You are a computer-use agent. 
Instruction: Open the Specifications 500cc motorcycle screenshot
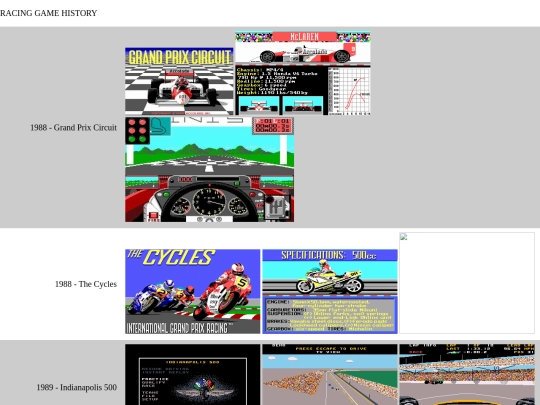(x=330, y=291)
